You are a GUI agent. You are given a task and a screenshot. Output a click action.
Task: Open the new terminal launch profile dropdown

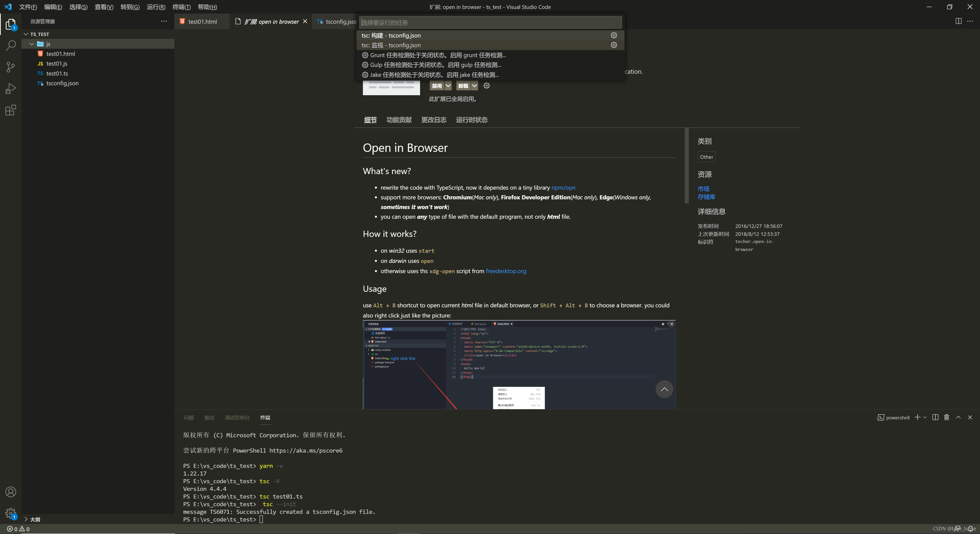[x=925, y=418]
